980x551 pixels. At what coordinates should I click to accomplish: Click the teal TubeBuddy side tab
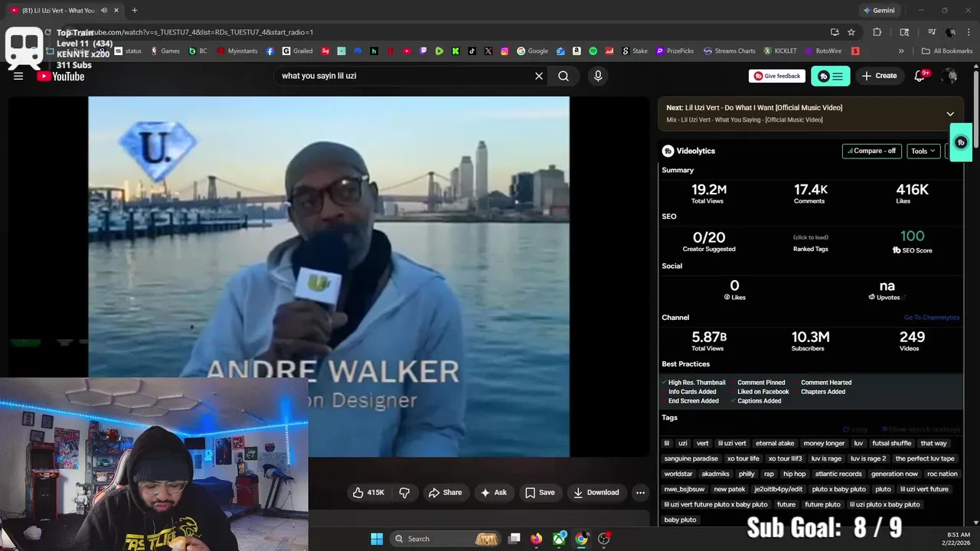point(961,142)
